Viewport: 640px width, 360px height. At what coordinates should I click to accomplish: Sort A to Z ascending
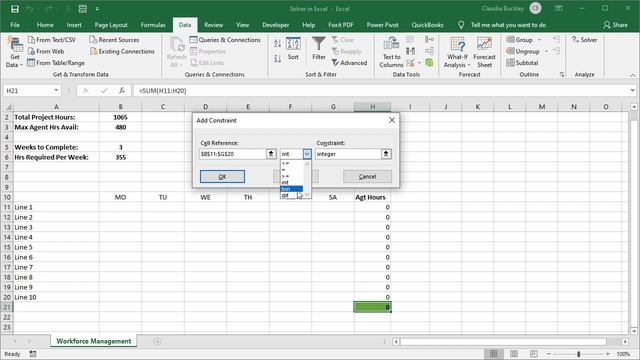click(x=278, y=43)
